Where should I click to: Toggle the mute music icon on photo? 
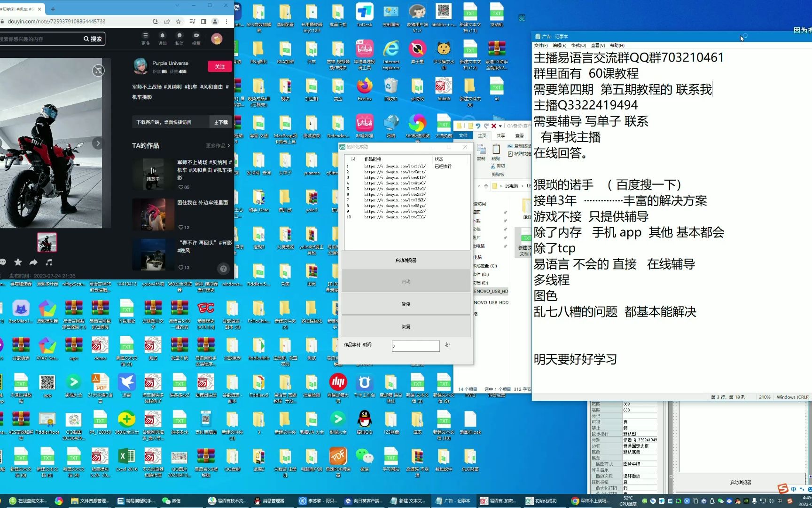point(98,71)
